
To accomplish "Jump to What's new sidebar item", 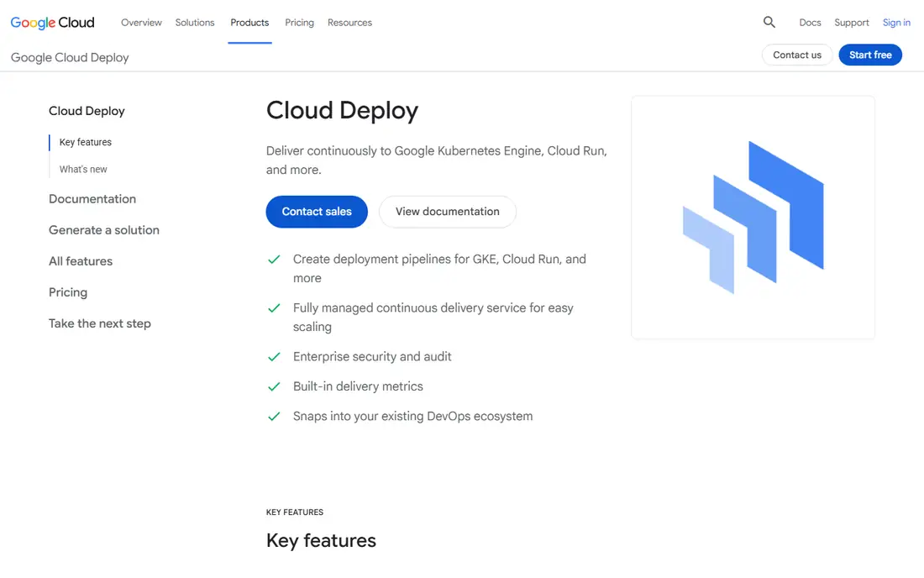I will 83,169.
